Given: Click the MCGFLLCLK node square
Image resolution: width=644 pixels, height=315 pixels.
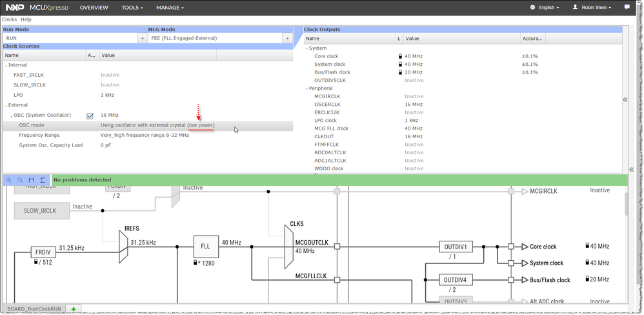Looking at the screenshot, I should pos(337,279).
